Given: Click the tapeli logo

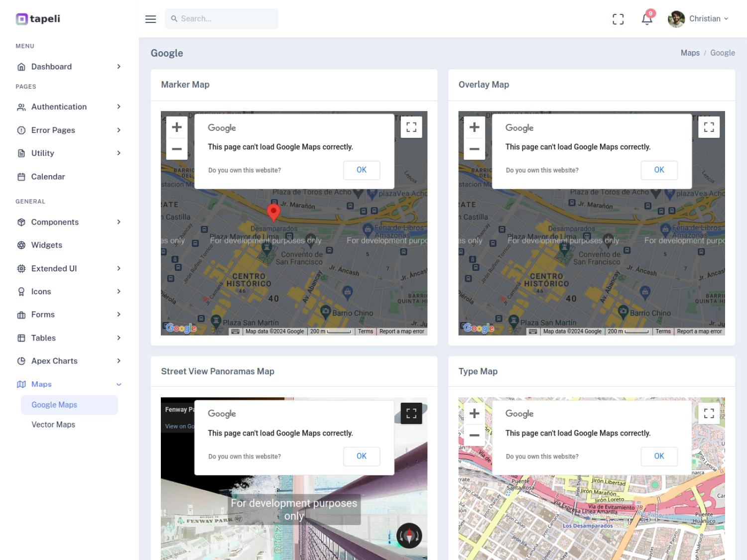Looking at the screenshot, I should pyautogui.click(x=38, y=19).
